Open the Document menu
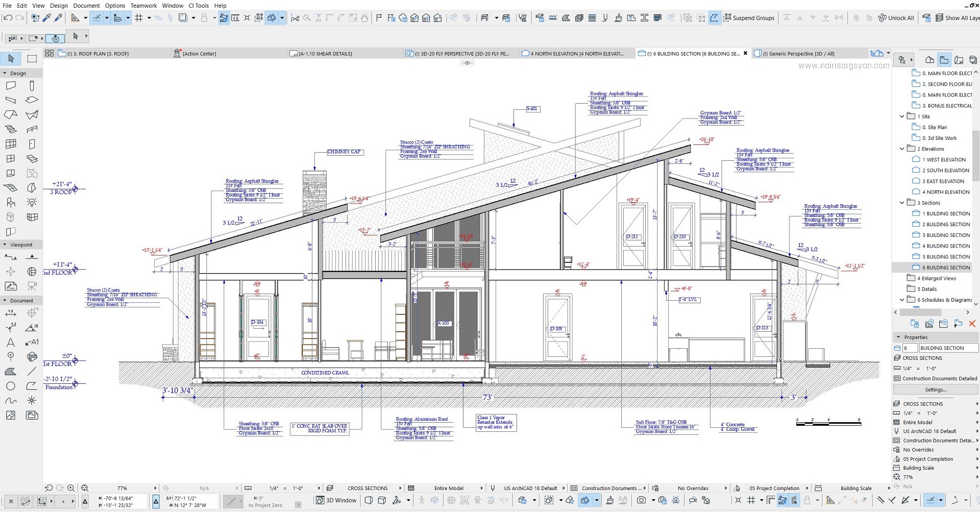This screenshot has height=512, width=980. (x=86, y=6)
